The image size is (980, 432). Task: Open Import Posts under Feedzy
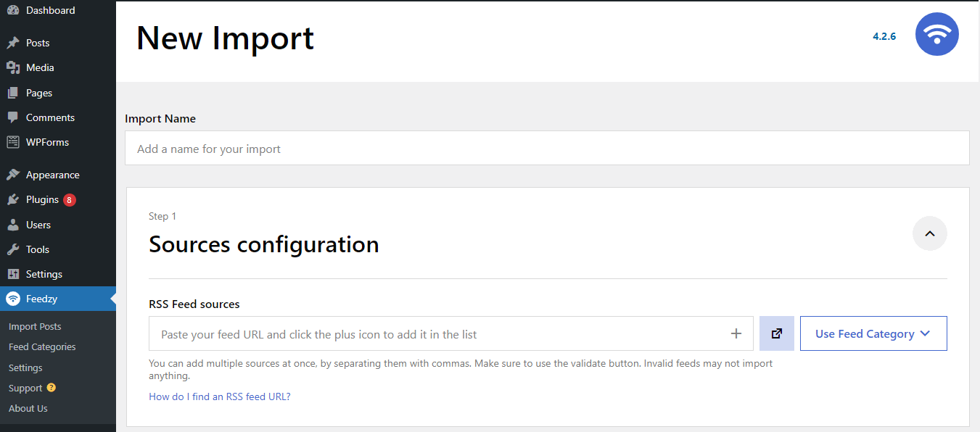tap(34, 326)
